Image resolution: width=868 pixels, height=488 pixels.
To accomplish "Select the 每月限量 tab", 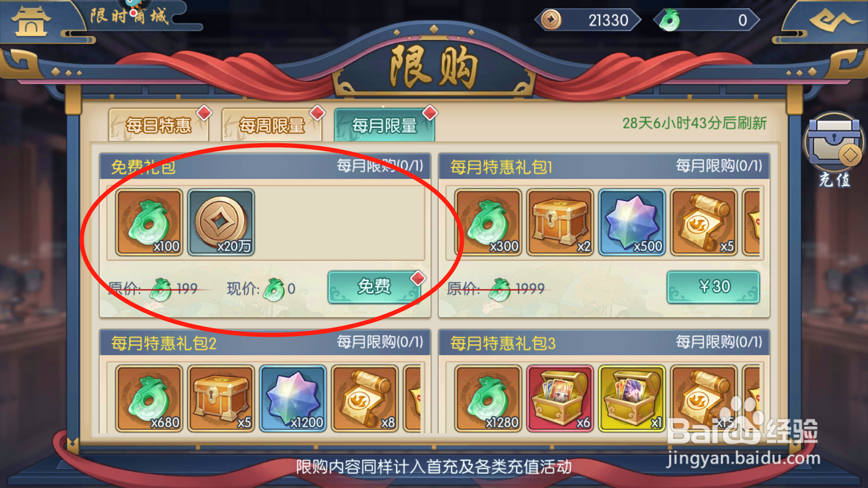I will (385, 125).
